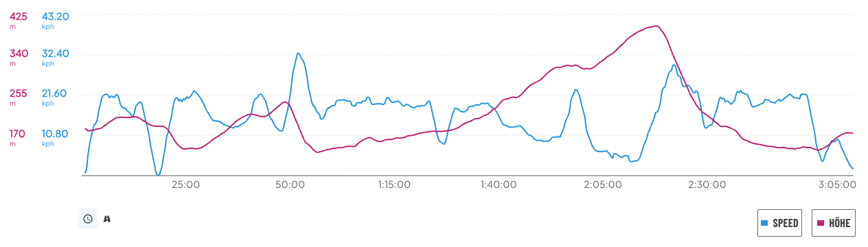Toggle the SPEED series legend button
This screenshot has height=247, width=868.
[x=781, y=223]
